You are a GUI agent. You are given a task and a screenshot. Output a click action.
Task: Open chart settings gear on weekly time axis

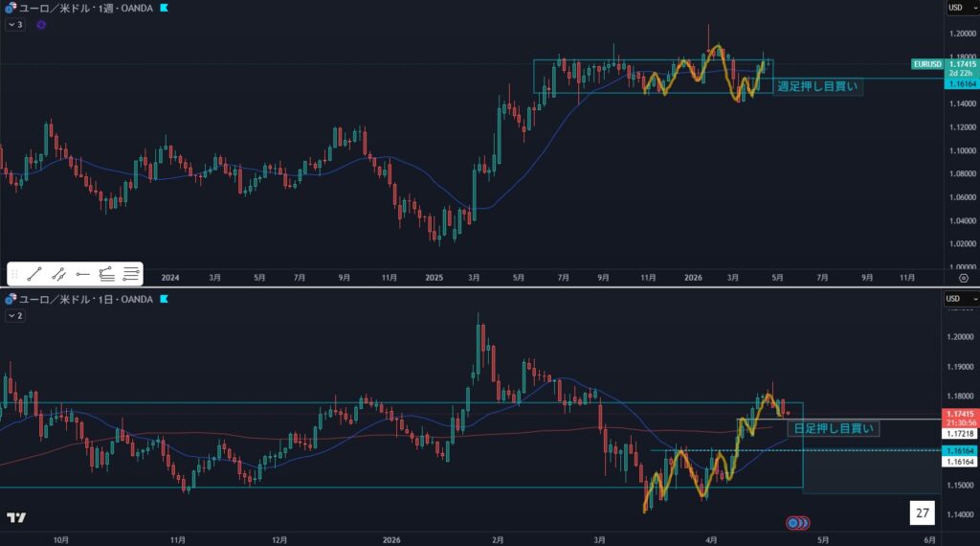tap(963, 277)
